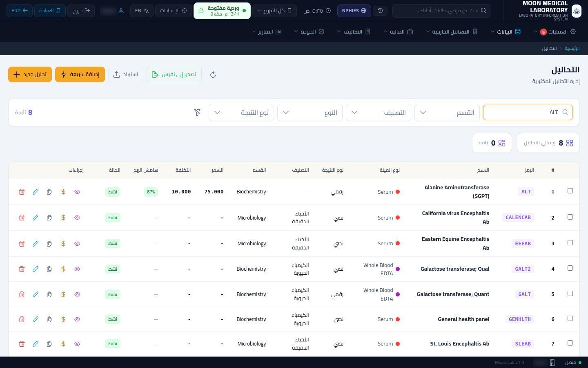Image resolution: width=588 pixels, height=368 pixels.
Task: Check the SLEAB row checkbox
Action: [570, 343]
